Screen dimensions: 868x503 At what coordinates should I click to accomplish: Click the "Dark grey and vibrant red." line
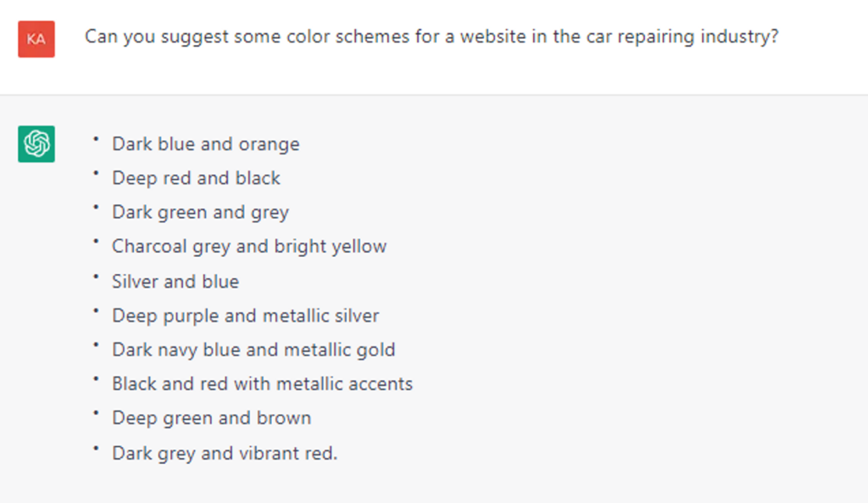[x=225, y=453]
